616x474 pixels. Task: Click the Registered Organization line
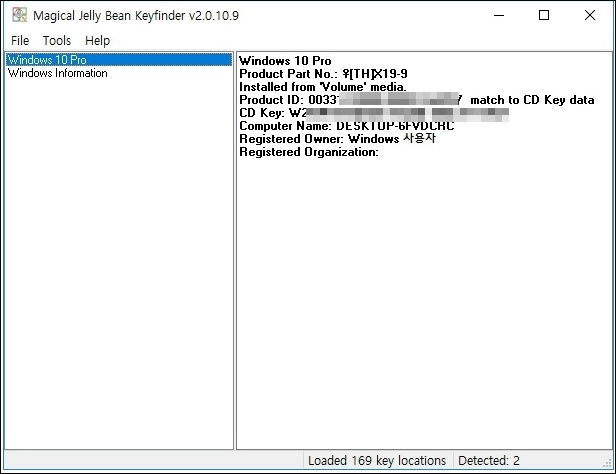(309, 152)
